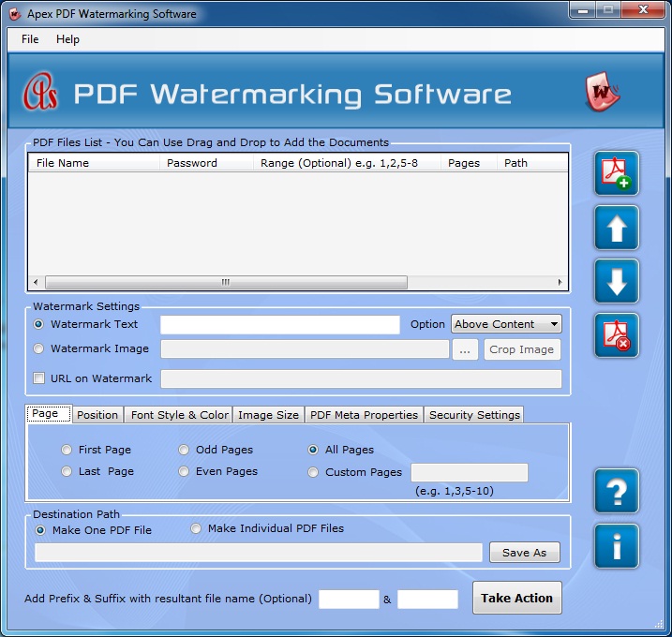Open the Image Size tab
This screenshot has height=637, width=672.
point(268,415)
